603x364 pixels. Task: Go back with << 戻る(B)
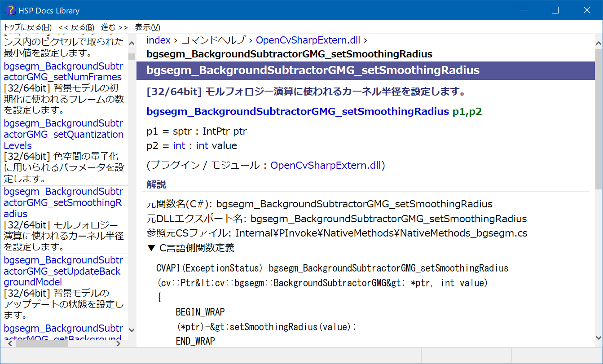pos(76,27)
